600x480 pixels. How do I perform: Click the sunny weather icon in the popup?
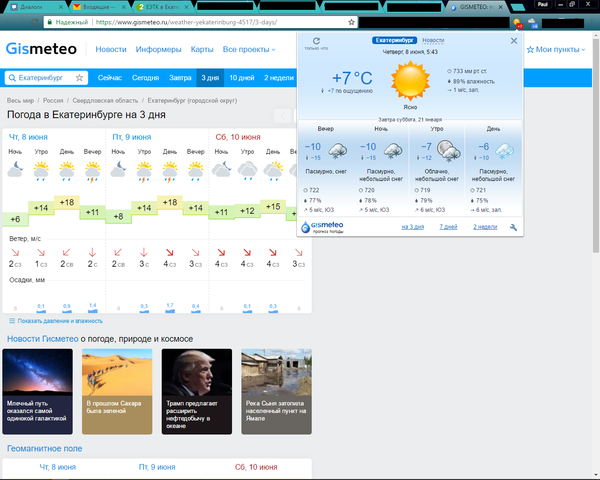410,81
